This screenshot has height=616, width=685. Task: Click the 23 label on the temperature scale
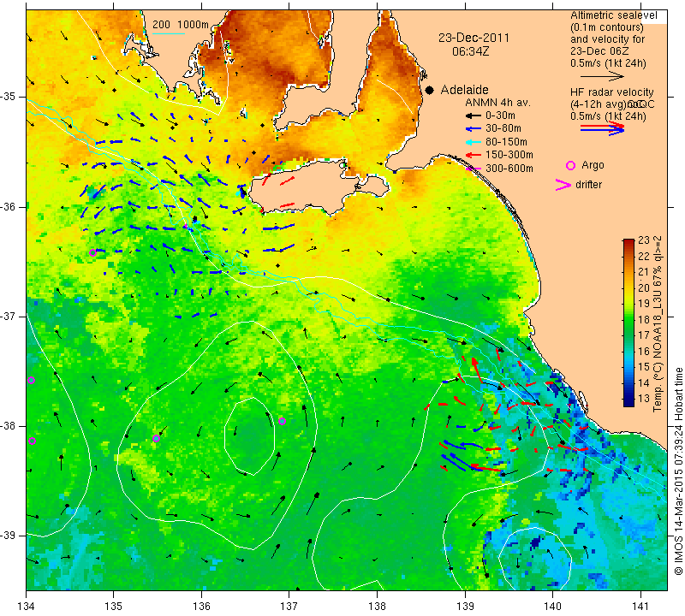click(644, 240)
